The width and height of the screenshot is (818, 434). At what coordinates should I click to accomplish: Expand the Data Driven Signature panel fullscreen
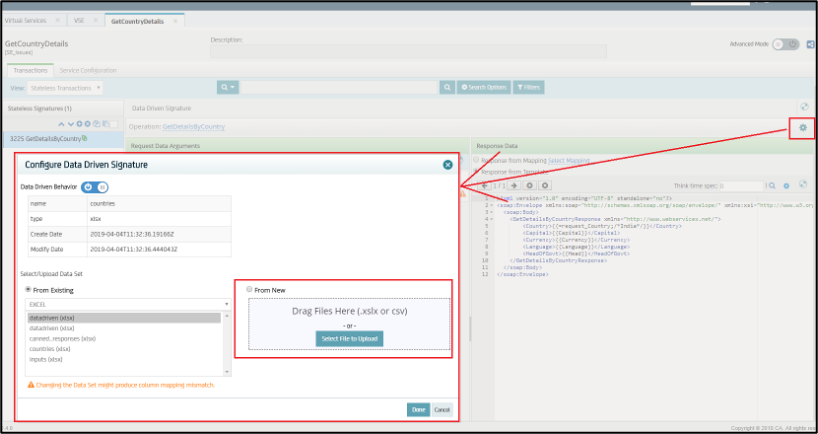(804, 107)
